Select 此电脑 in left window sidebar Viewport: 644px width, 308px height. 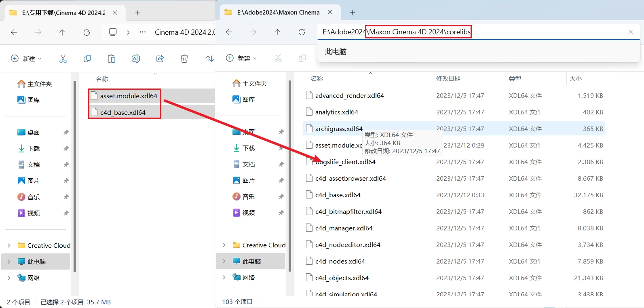36,262
